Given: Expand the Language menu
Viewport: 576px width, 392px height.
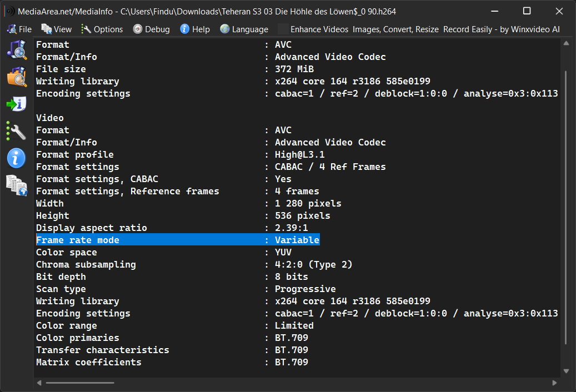Looking at the screenshot, I should click(244, 29).
